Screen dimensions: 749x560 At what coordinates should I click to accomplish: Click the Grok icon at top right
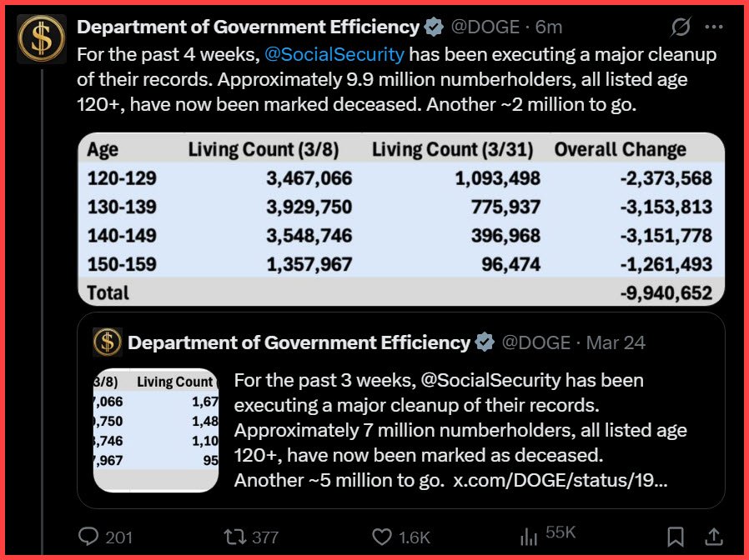(x=681, y=27)
